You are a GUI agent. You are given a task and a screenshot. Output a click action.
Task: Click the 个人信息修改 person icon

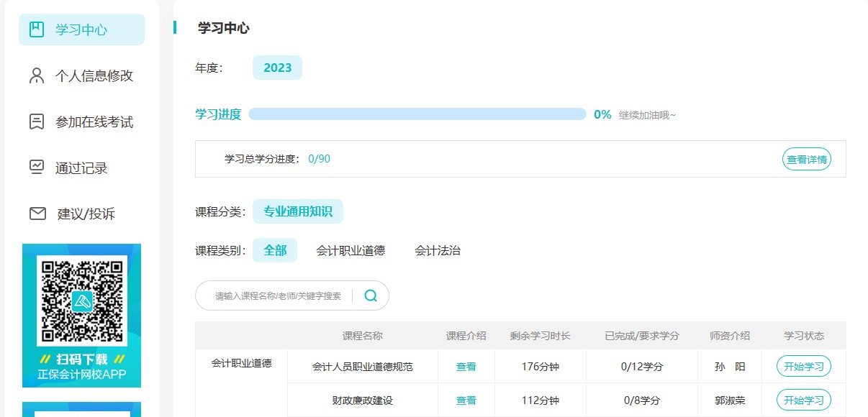pos(37,75)
